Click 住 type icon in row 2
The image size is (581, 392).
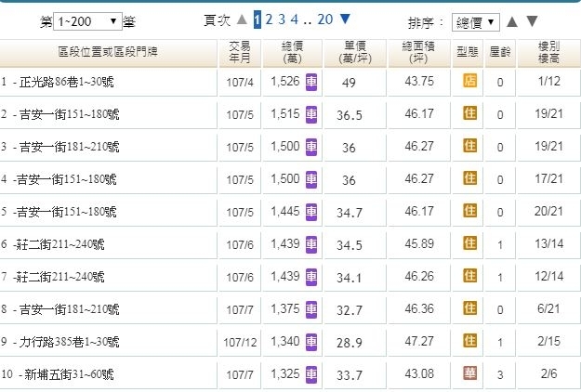tap(469, 113)
